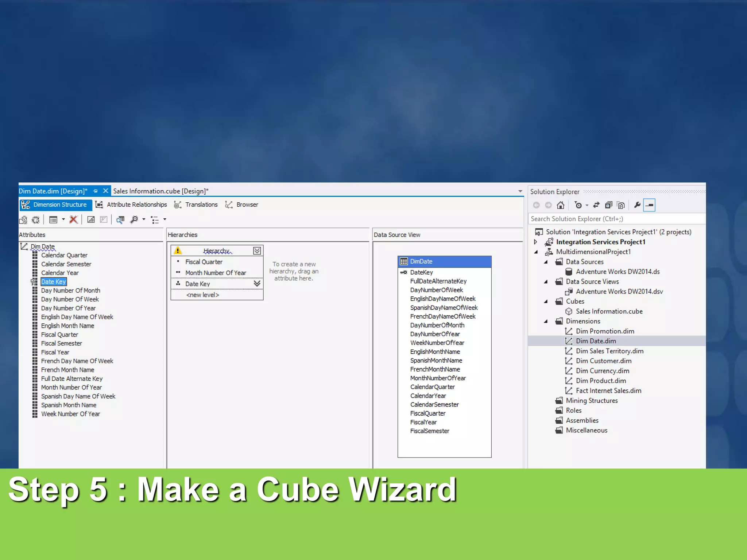
Task: Open the attribute view mode dropdown arrow
Action: (x=63, y=219)
